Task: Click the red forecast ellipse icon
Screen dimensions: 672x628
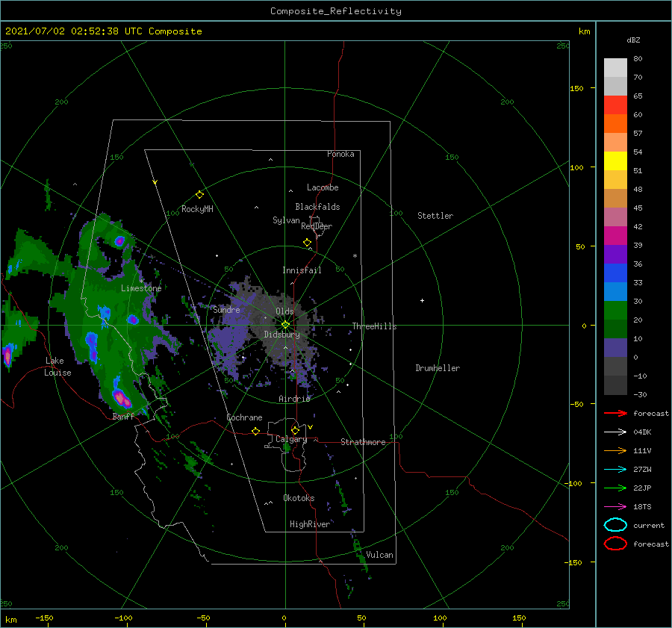Action: pos(615,544)
